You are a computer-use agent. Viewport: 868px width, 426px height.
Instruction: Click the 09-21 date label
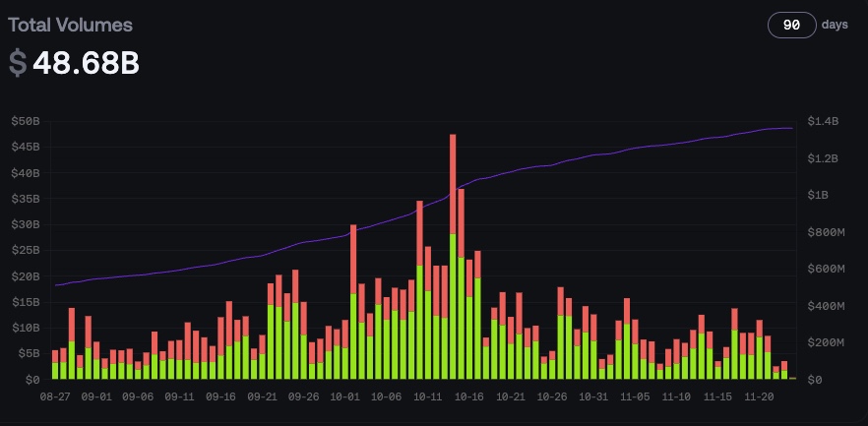pos(262,397)
